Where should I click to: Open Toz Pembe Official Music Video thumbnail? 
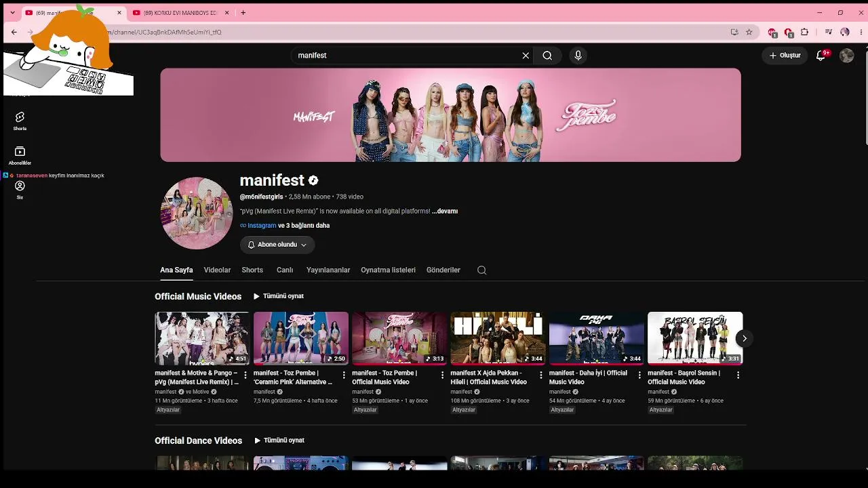pos(399,338)
